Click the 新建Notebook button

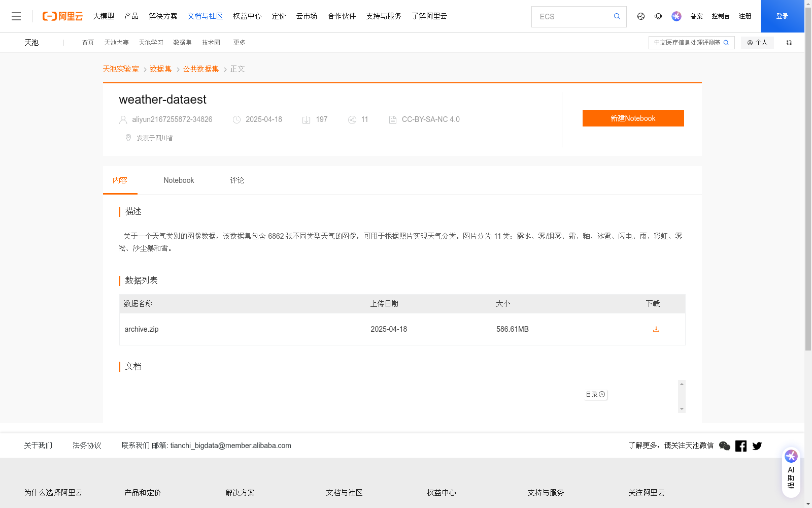point(633,118)
